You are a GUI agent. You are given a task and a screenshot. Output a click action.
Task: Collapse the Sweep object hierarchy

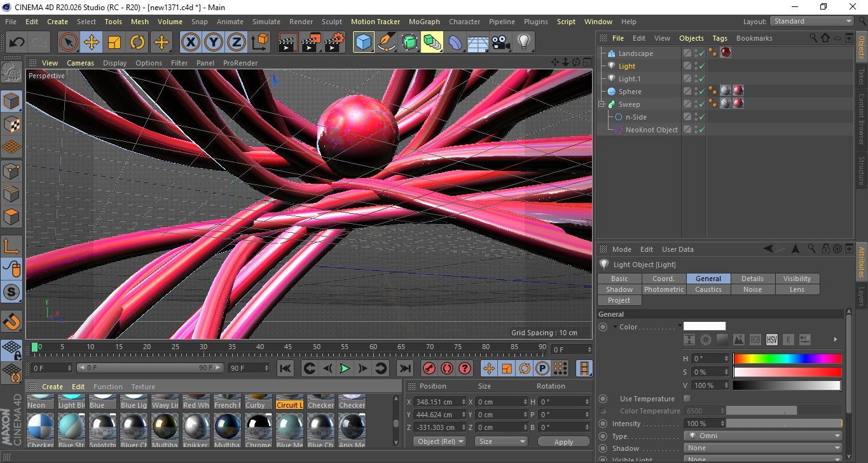[x=601, y=104]
